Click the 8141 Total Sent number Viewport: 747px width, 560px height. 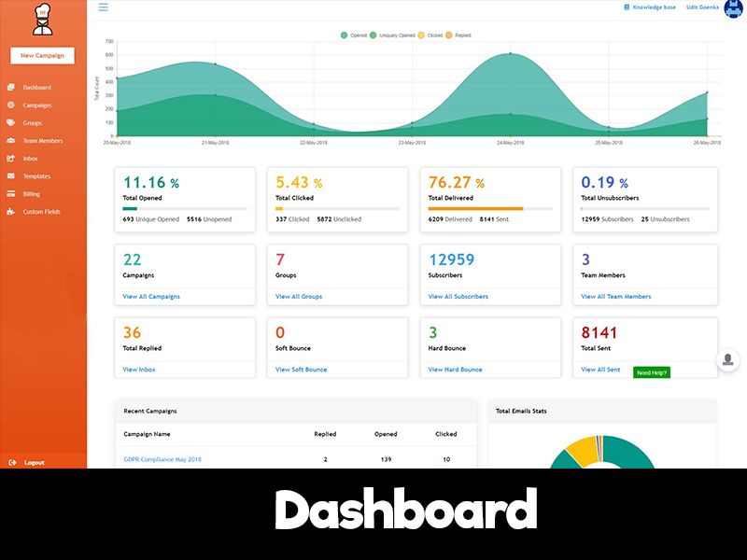599,332
